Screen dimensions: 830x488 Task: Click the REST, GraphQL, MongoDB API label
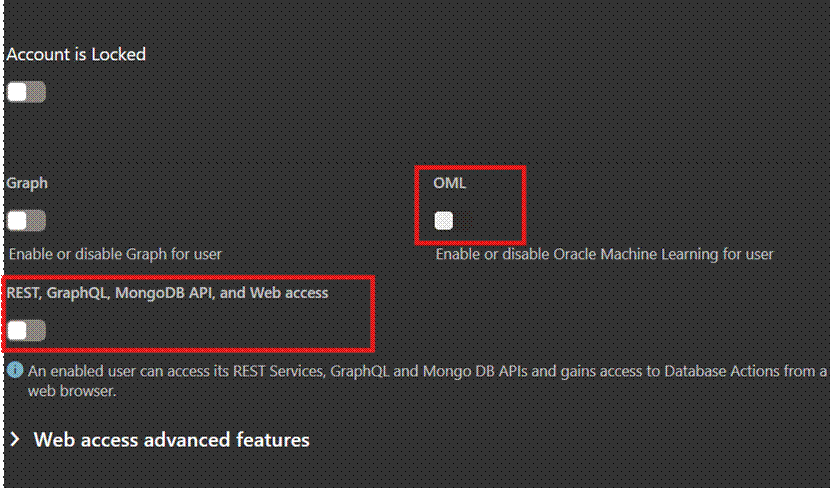(167, 293)
